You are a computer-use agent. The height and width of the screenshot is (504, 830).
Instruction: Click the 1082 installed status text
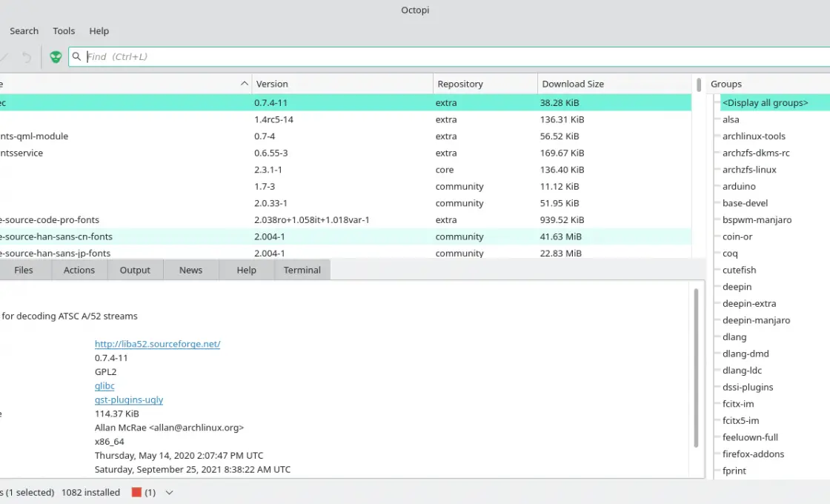[90, 492]
